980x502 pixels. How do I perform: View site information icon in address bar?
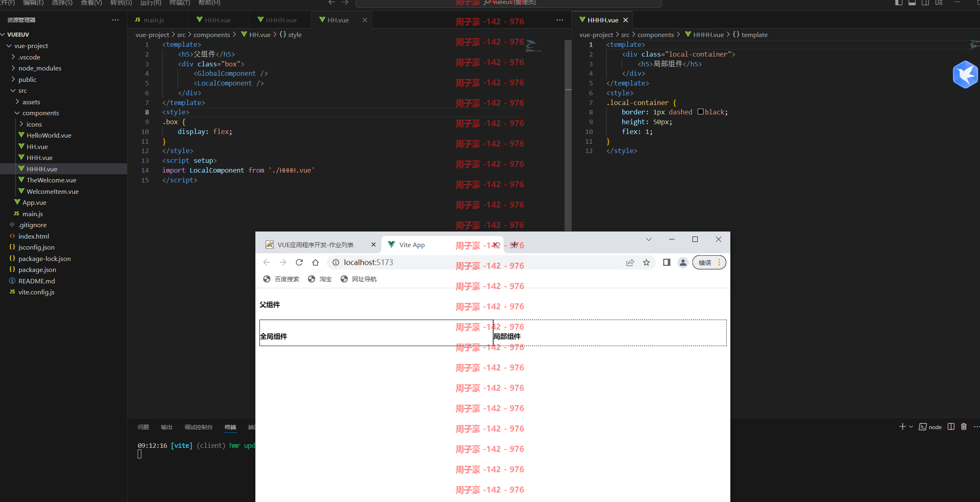click(x=336, y=263)
